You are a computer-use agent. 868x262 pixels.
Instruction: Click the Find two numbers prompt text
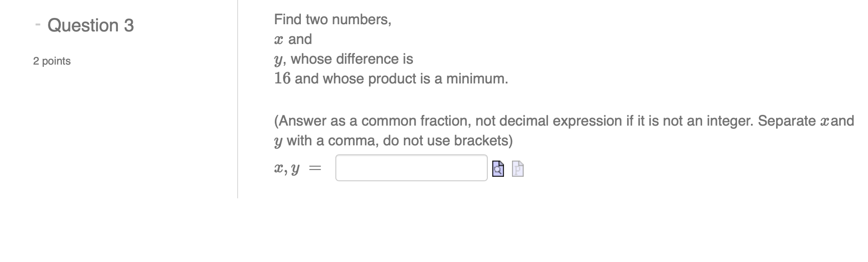tap(332, 19)
